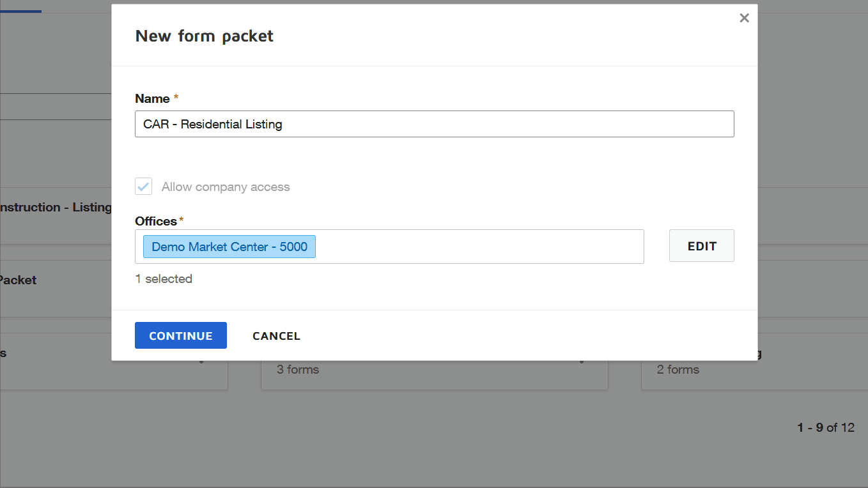Screen dimensions: 868x488
Task: Click the 1 selected label under Offices
Action: (x=164, y=278)
